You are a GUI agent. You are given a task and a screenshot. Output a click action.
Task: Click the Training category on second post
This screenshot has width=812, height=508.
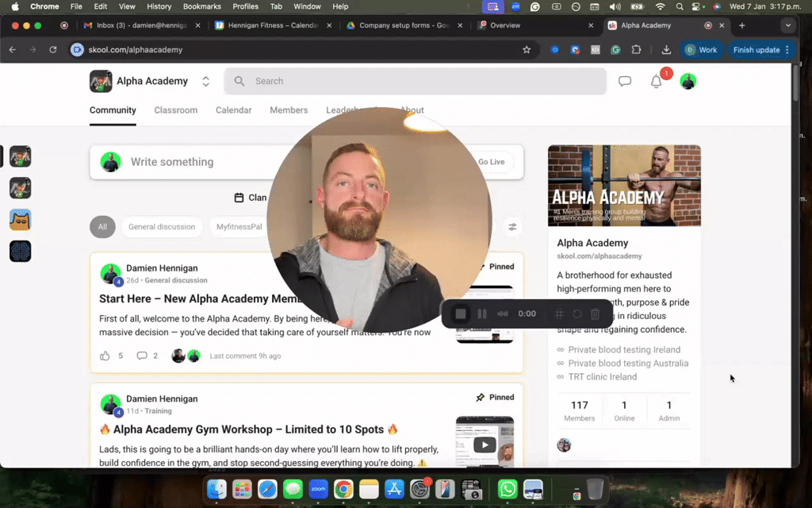pos(158,411)
